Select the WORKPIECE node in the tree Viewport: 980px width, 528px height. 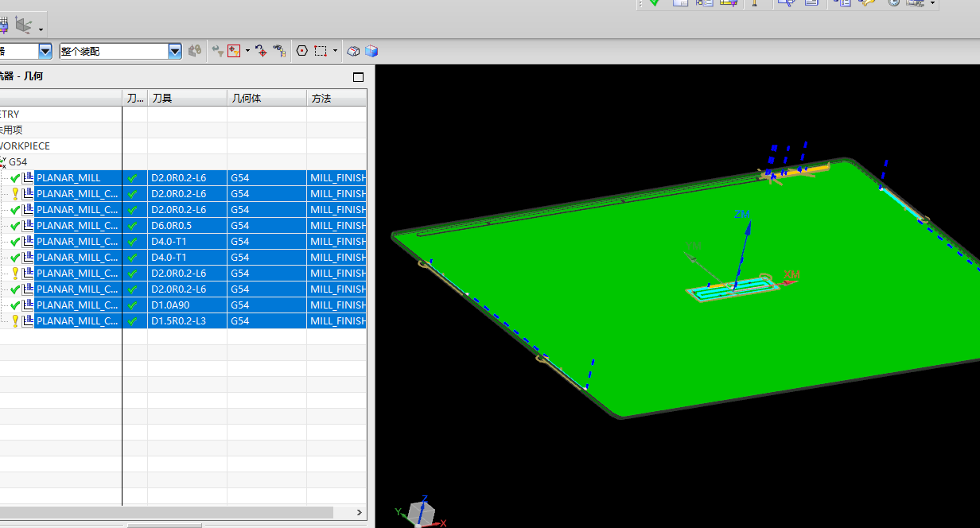tap(25, 146)
